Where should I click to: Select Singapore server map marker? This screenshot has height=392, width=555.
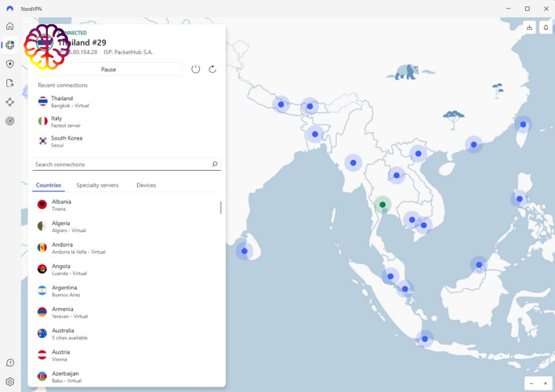coord(405,289)
